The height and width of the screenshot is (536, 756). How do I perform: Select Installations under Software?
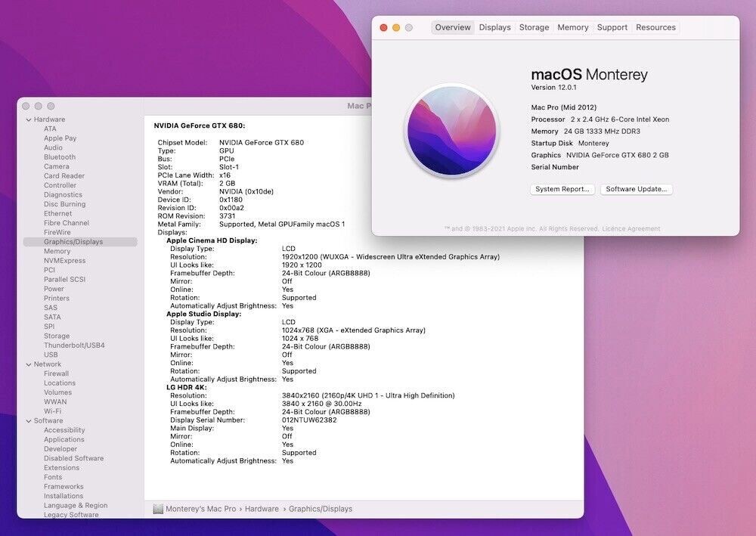[x=64, y=496]
